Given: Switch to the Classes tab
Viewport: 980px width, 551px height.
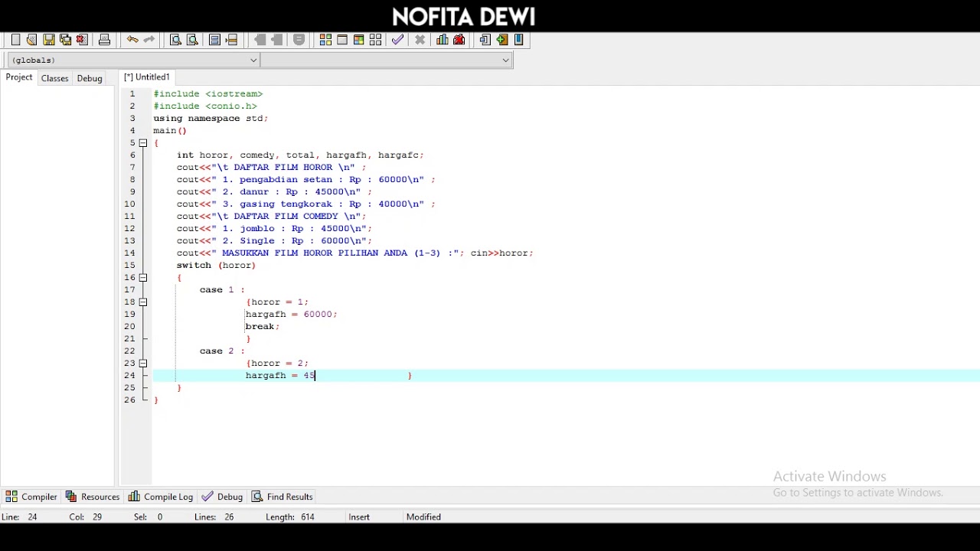Looking at the screenshot, I should point(54,78).
